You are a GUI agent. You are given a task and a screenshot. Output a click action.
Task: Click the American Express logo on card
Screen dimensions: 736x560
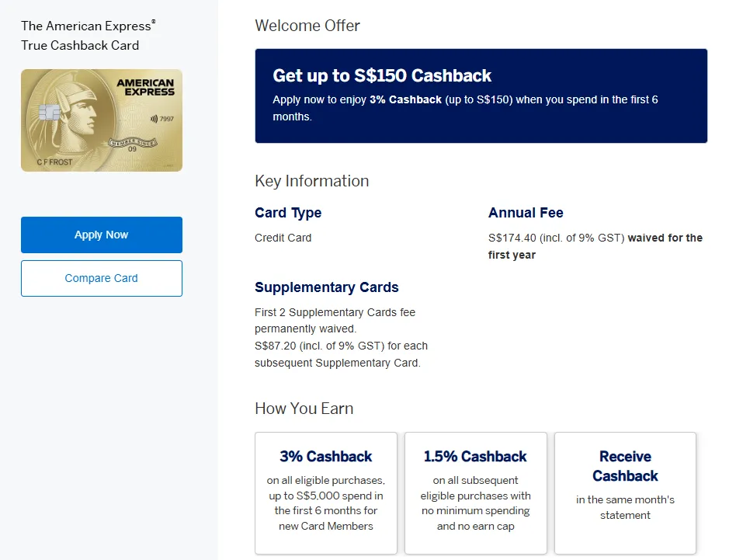click(x=145, y=87)
